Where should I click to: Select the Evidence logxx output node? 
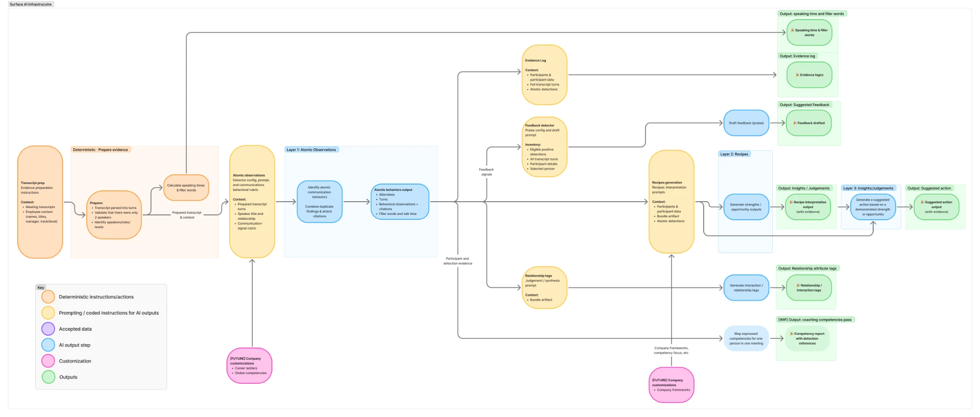click(809, 75)
